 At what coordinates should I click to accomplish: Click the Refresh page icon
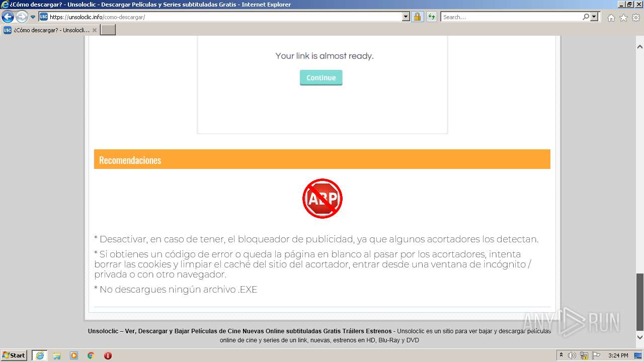432,17
